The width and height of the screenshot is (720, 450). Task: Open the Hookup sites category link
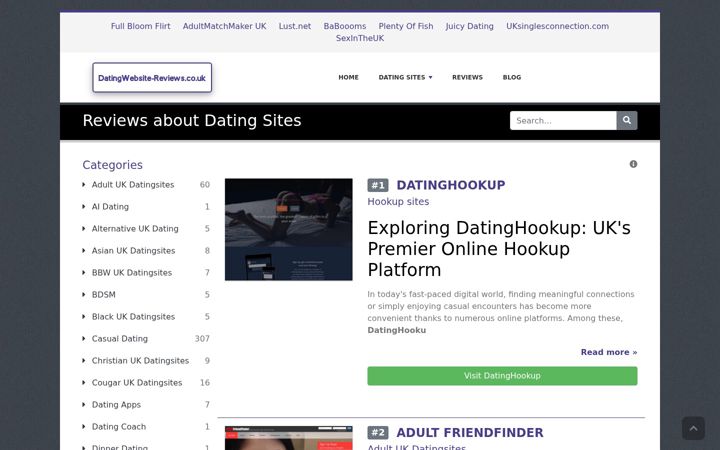[x=398, y=202]
